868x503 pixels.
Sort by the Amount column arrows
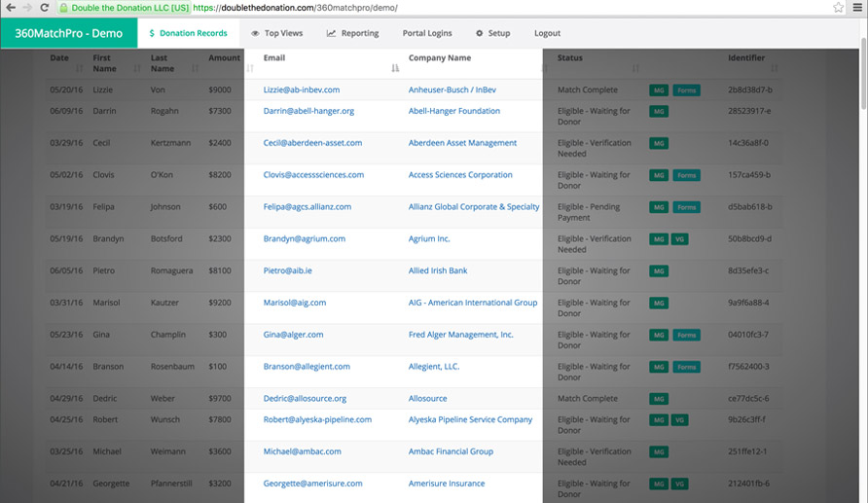[250, 68]
